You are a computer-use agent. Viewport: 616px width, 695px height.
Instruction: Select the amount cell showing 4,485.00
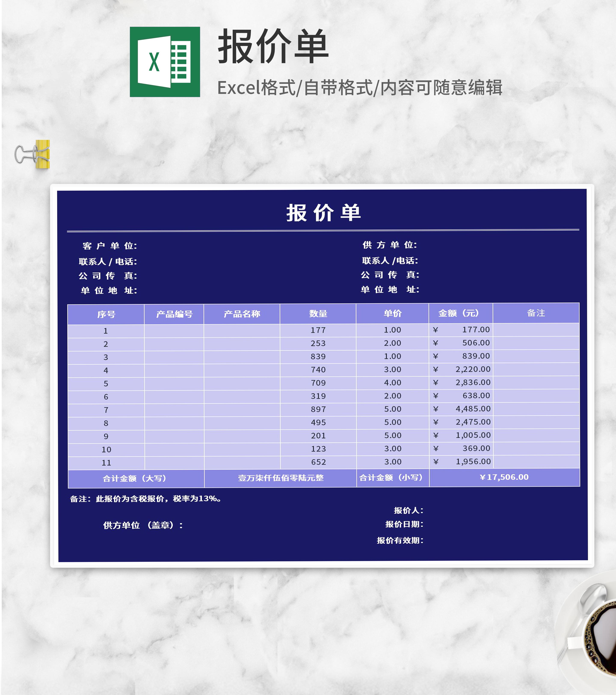(x=473, y=409)
